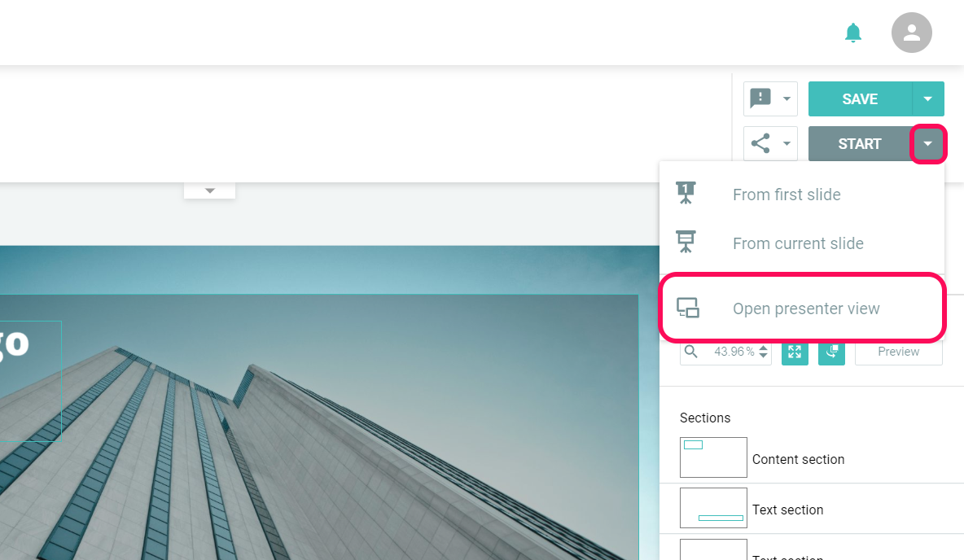
Task: Expand the feedback dropdown arrow
Action: pos(787,99)
